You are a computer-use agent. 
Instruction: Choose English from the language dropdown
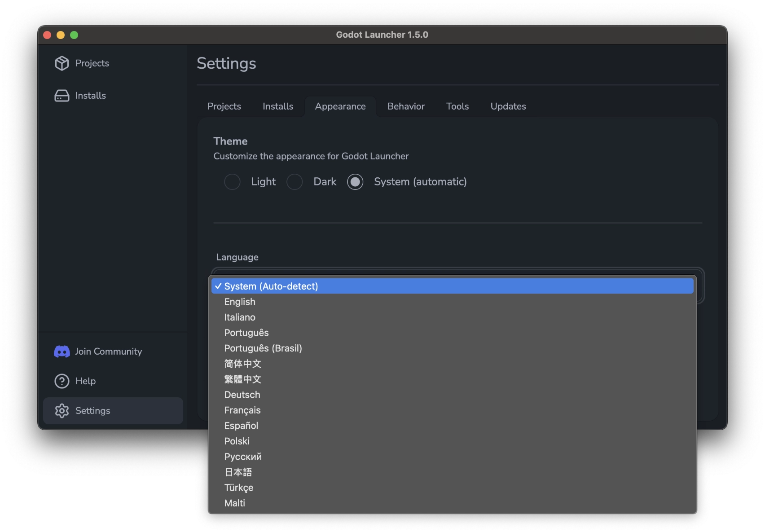coord(240,302)
